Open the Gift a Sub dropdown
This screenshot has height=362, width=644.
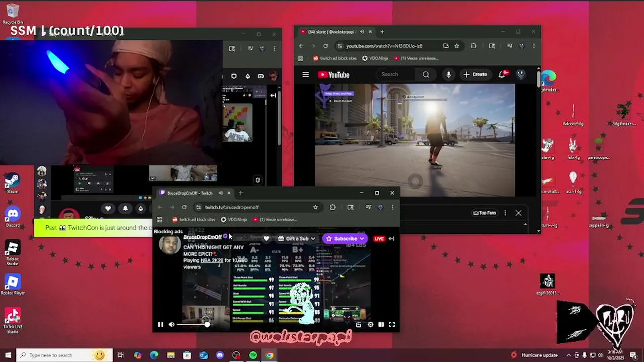pyautogui.click(x=297, y=239)
